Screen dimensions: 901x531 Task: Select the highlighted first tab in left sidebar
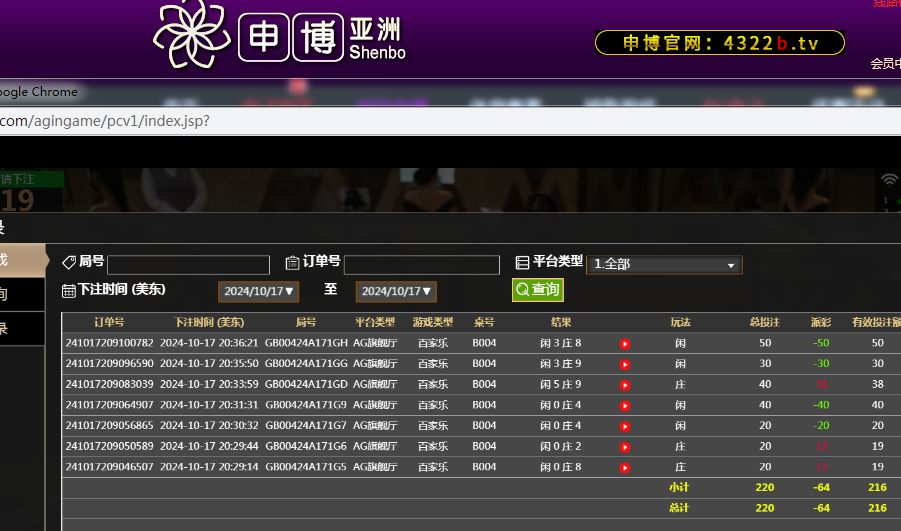(x=22, y=260)
